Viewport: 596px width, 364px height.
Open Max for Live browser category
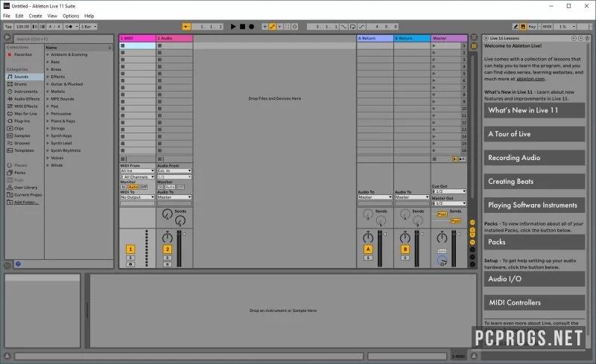point(25,114)
